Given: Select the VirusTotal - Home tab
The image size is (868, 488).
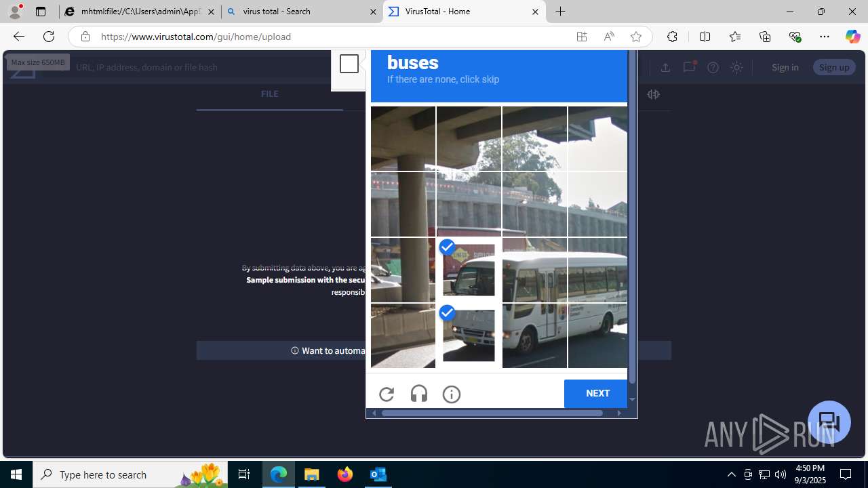Looking at the screenshot, I should (465, 12).
